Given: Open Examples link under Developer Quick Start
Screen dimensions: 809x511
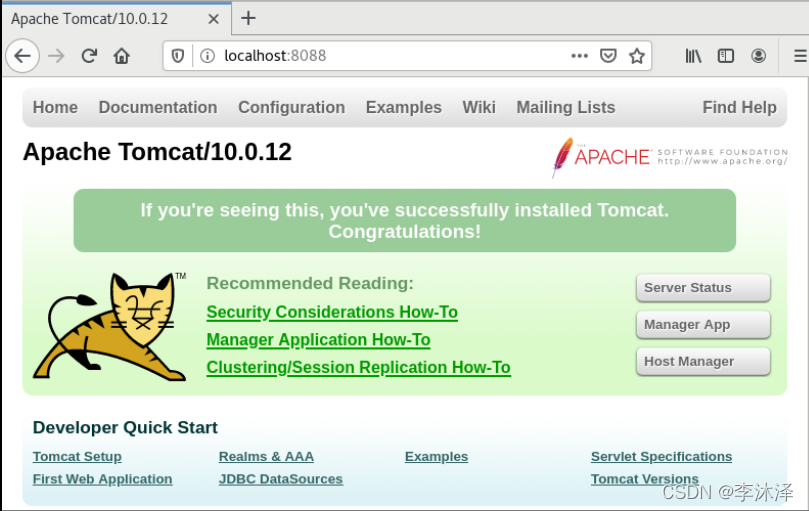Looking at the screenshot, I should pos(436,457).
